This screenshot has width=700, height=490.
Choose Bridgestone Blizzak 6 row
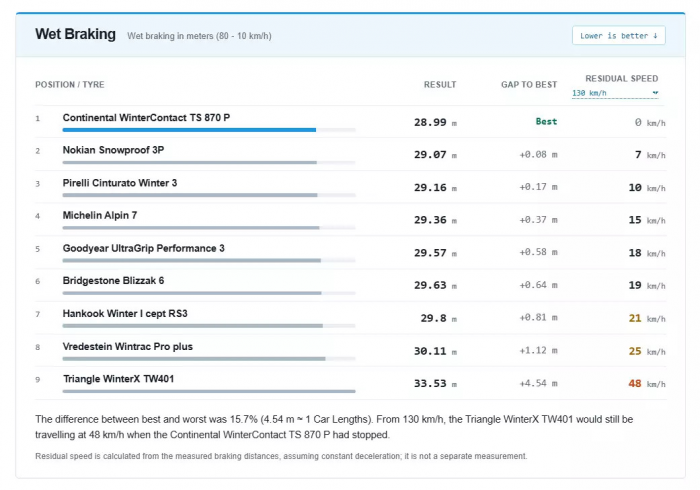113,281
